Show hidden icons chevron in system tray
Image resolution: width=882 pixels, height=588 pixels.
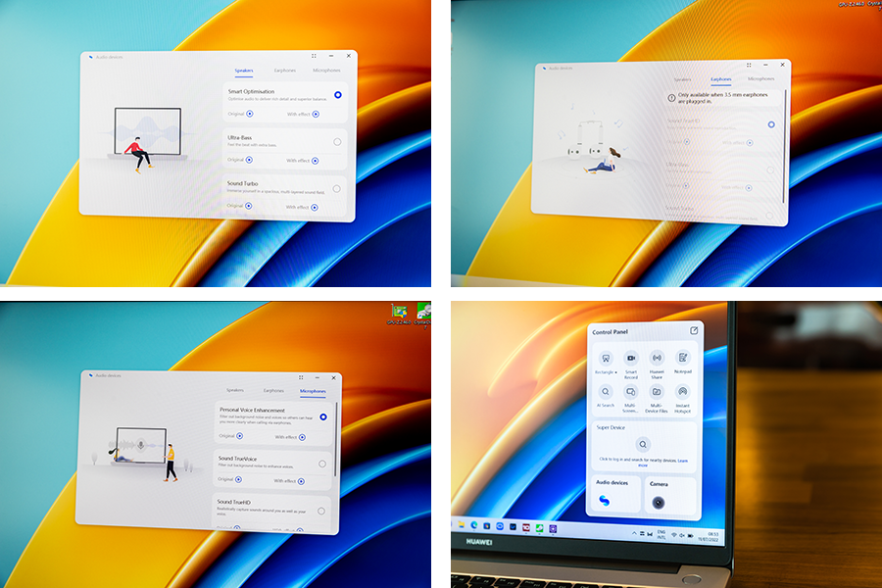pyautogui.click(x=634, y=534)
